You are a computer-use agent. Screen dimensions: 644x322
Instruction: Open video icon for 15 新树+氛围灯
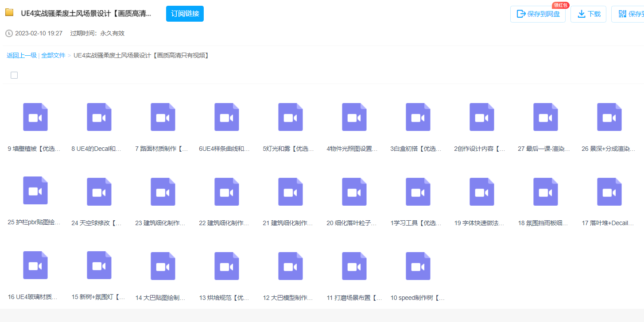pyautogui.click(x=99, y=265)
